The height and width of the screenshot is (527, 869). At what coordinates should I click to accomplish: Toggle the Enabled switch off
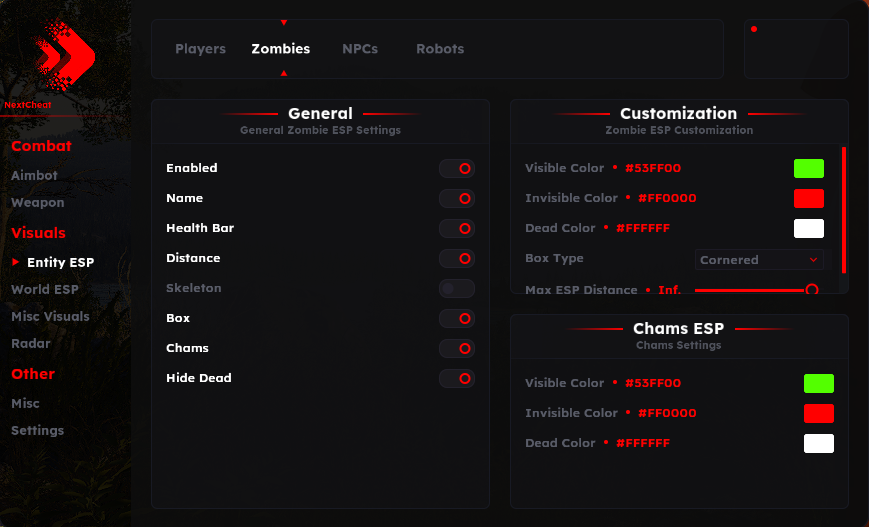457,168
